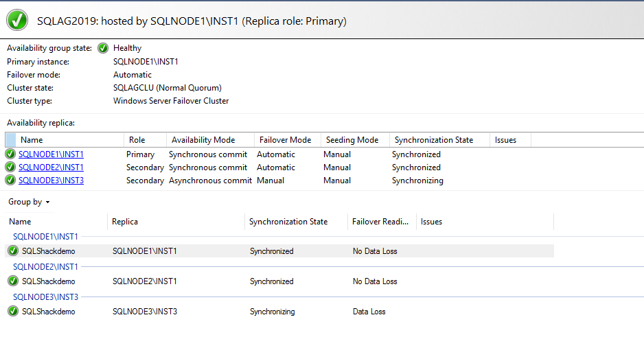644x337 pixels.
Task: Open the SQLNODE3\INST3 replica link
Action: 51,181
